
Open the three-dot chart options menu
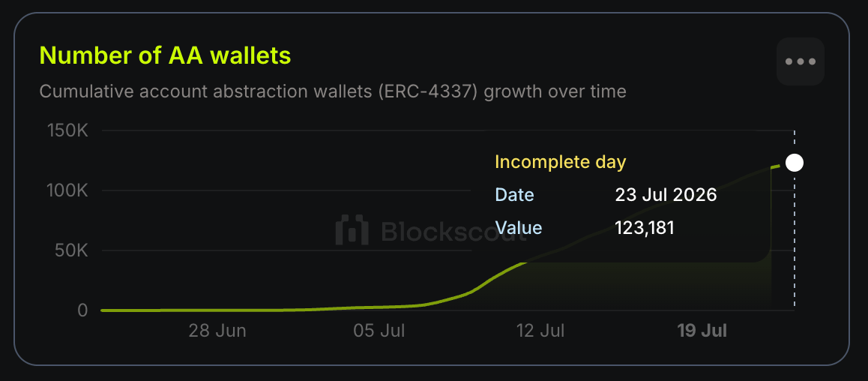click(801, 61)
